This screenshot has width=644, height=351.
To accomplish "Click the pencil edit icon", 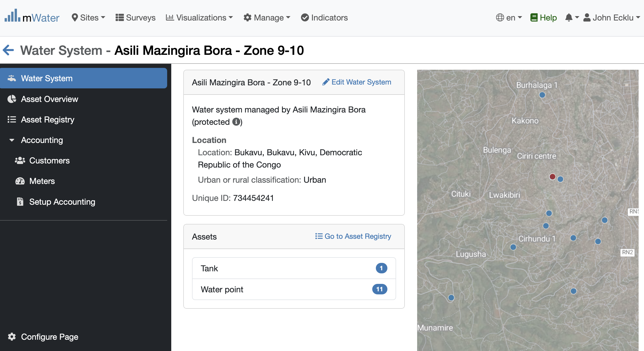I will pyautogui.click(x=326, y=82).
